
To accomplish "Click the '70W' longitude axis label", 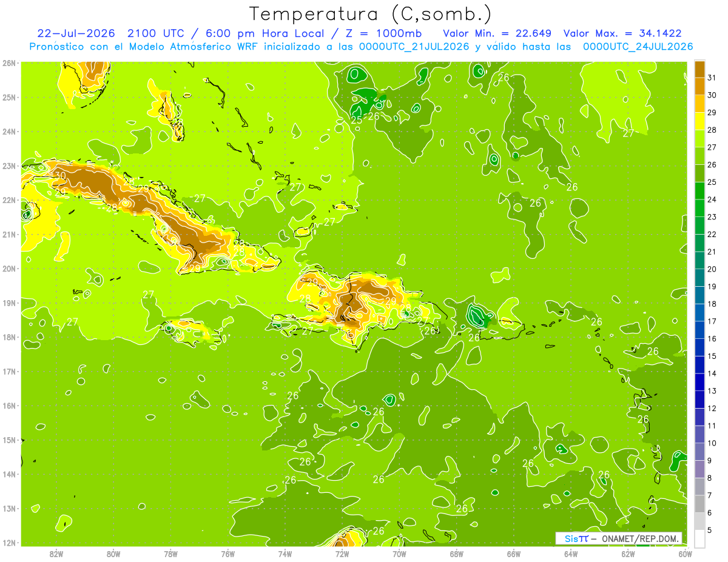I will (x=399, y=553).
